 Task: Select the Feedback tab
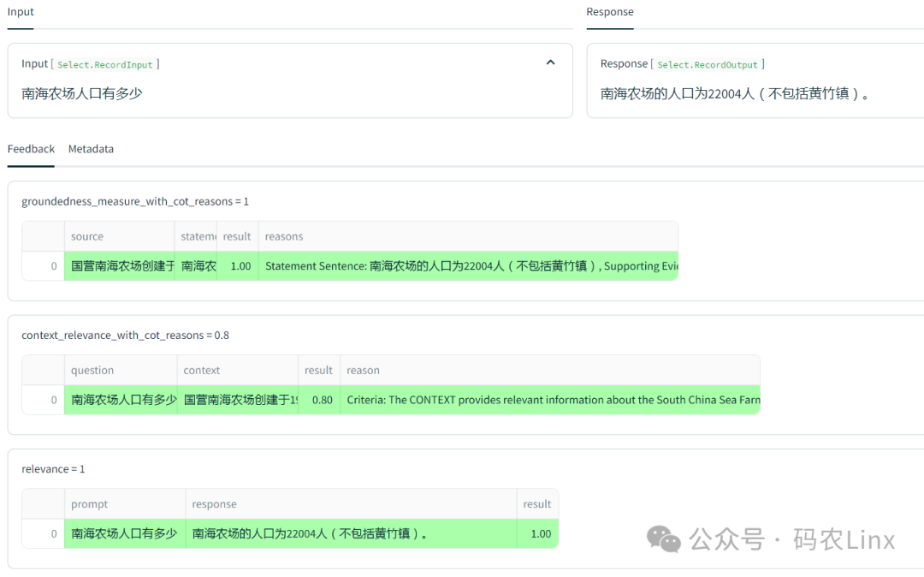(31, 149)
